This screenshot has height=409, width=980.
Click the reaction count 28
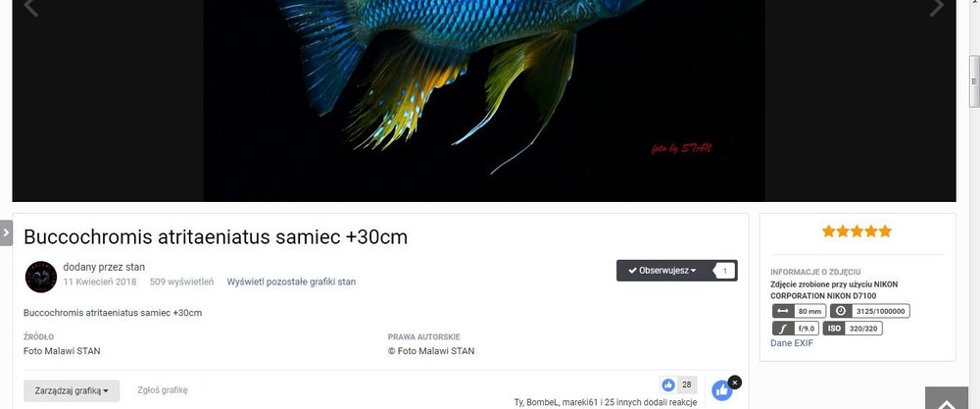pyautogui.click(x=687, y=384)
